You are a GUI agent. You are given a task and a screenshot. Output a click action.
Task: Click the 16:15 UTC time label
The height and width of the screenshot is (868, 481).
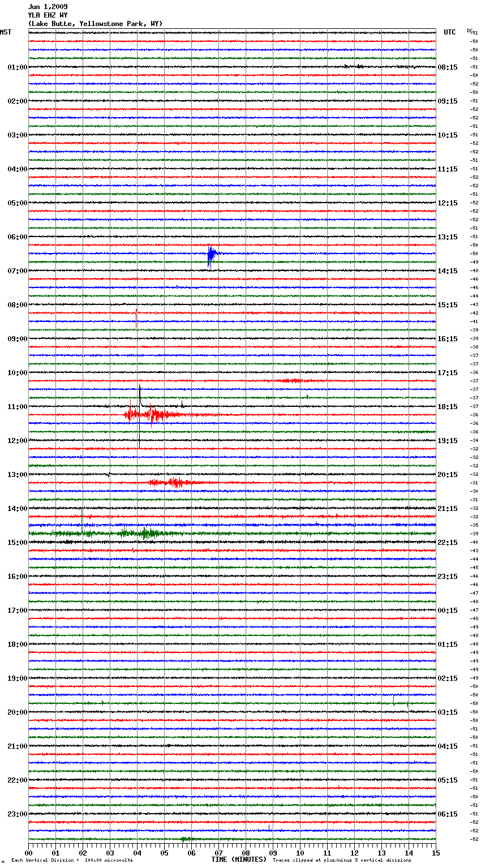tap(448, 339)
